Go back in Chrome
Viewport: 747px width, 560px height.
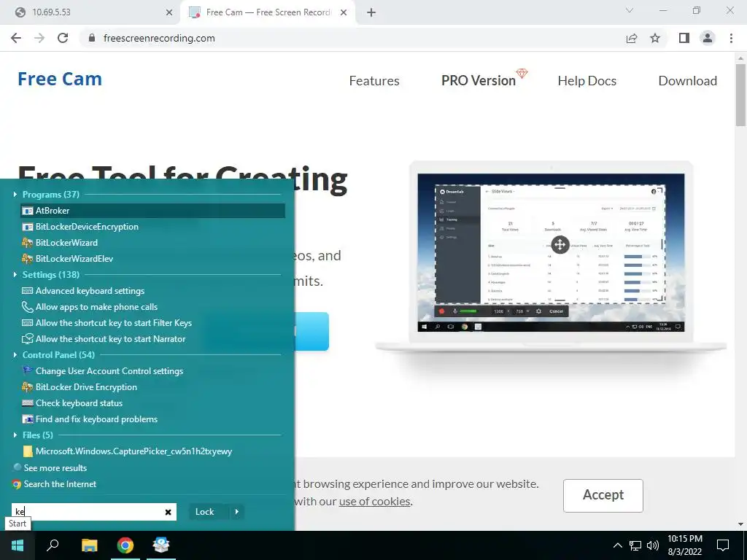16,38
